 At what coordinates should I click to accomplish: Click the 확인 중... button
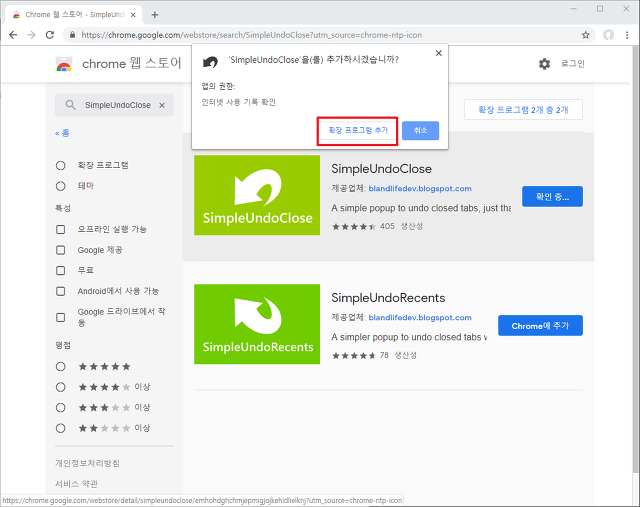[x=552, y=197]
